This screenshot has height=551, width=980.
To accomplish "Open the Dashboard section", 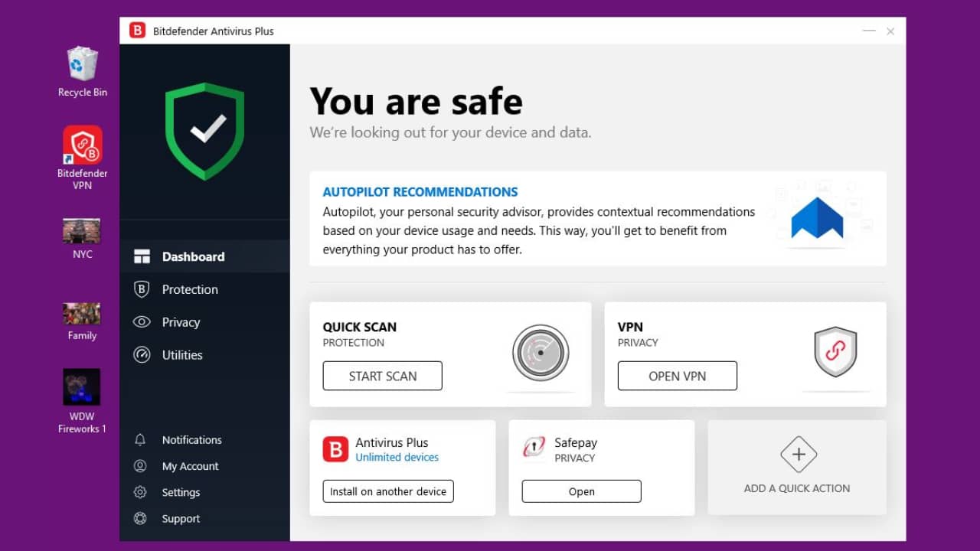I will click(x=204, y=256).
